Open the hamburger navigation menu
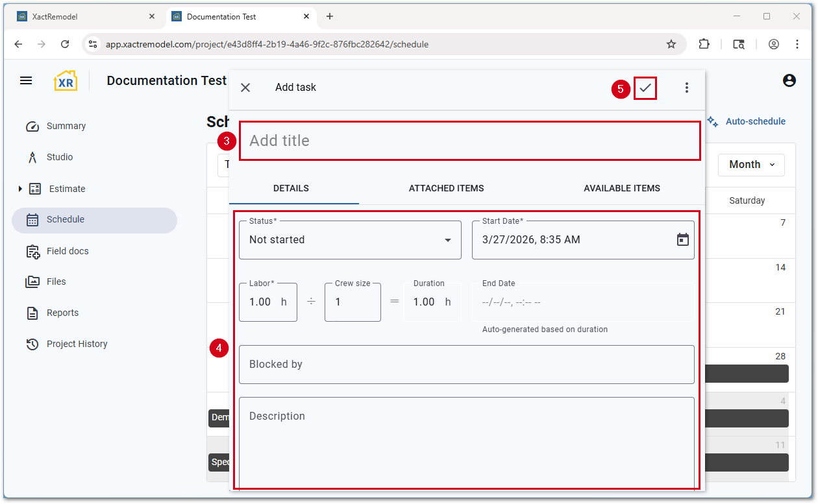Screen dimensions: 818x504 point(26,80)
